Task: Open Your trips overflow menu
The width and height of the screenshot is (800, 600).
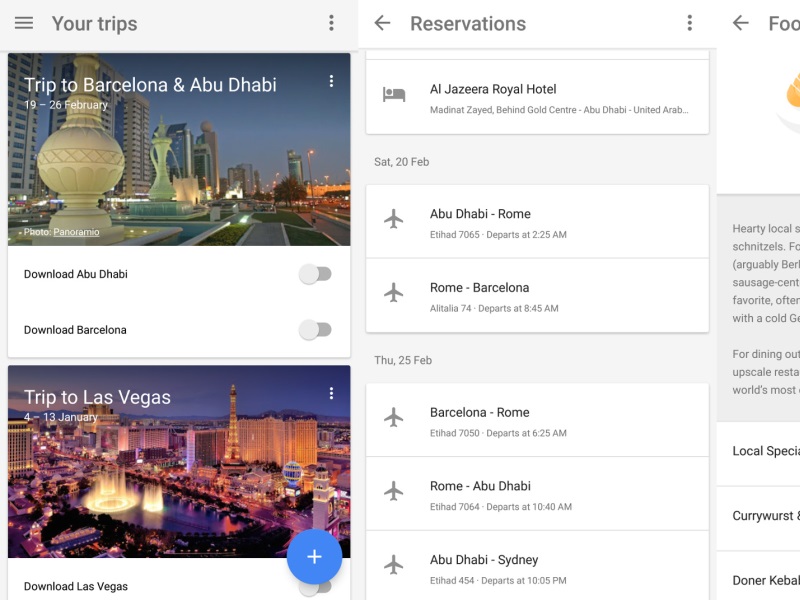Action: coord(331,23)
